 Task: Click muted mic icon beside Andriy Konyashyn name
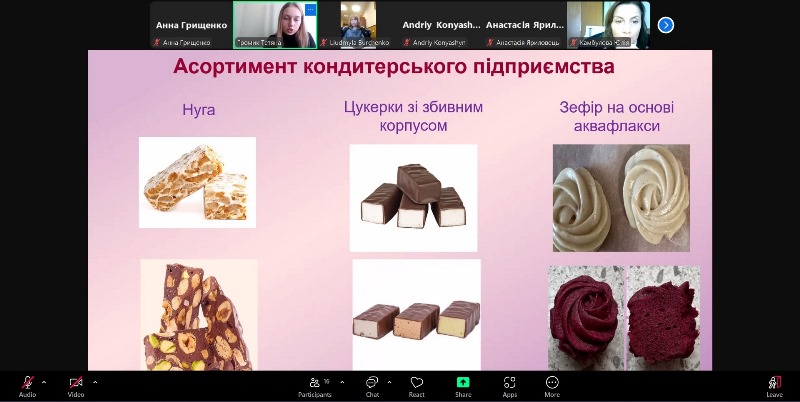pyautogui.click(x=407, y=43)
